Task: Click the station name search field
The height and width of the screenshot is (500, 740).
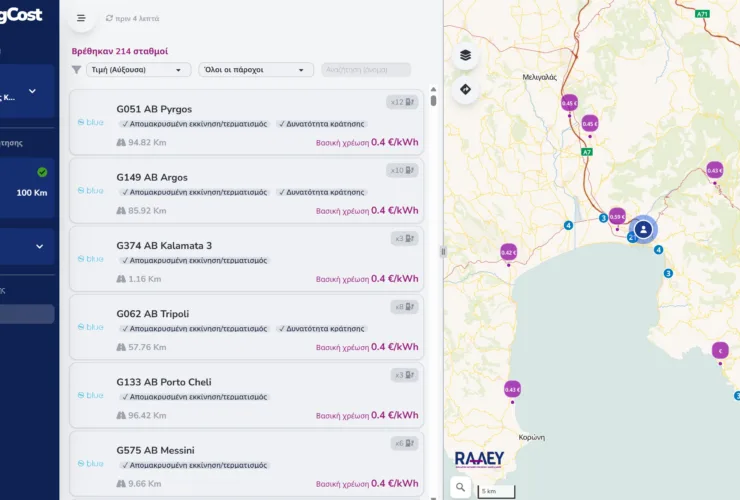Action: [x=366, y=70]
